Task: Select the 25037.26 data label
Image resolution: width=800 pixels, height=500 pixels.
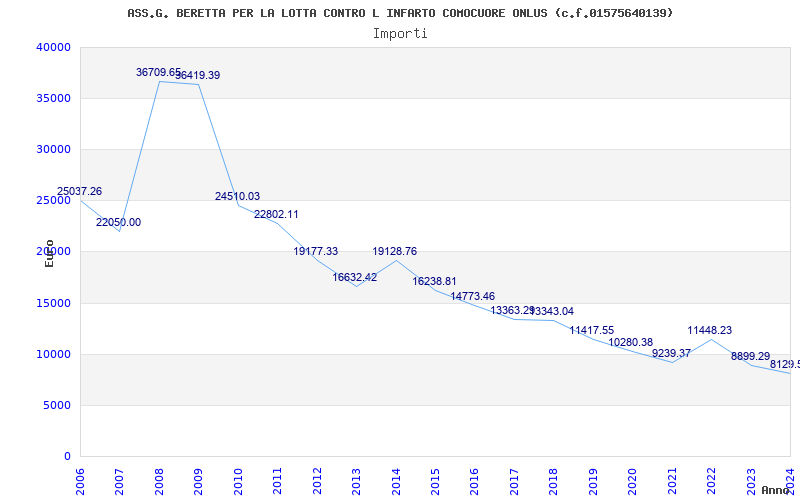Action: (x=80, y=191)
